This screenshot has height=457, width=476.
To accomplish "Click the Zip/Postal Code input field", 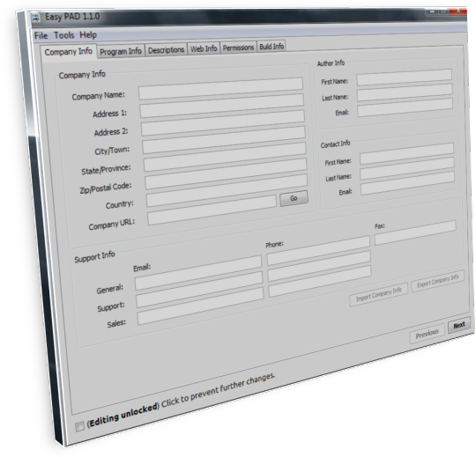I will point(227,174).
